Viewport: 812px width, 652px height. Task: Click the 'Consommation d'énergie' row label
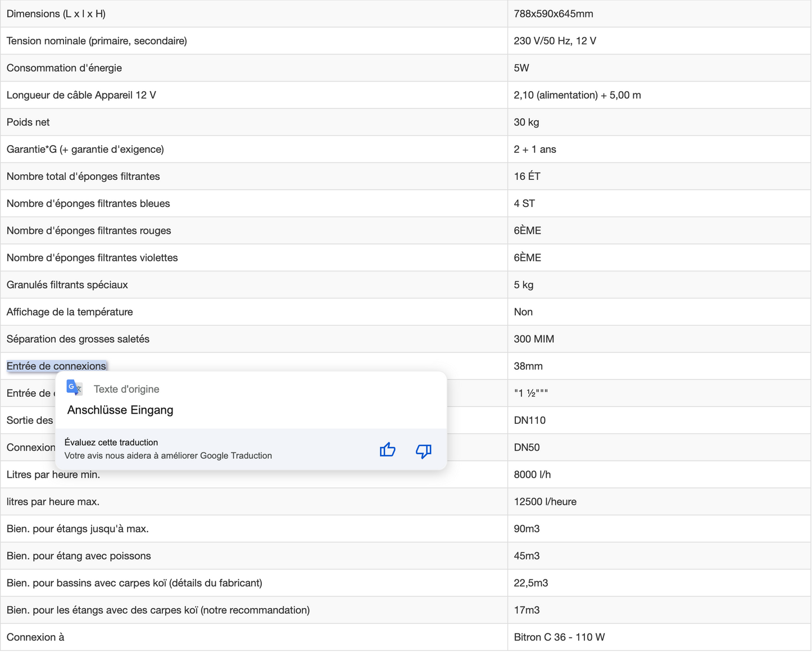(x=64, y=68)
